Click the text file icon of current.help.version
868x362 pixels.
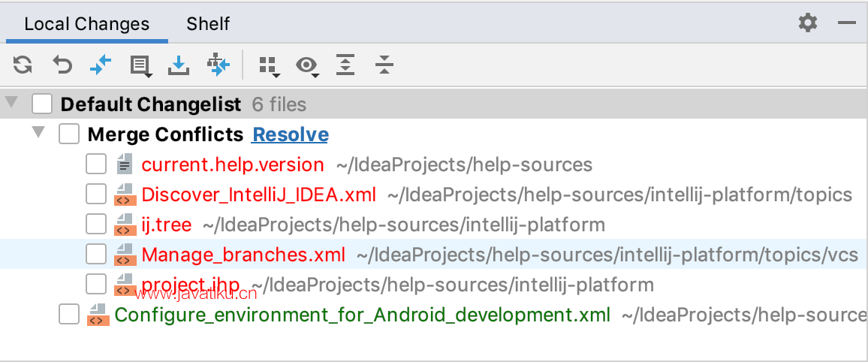125,164
